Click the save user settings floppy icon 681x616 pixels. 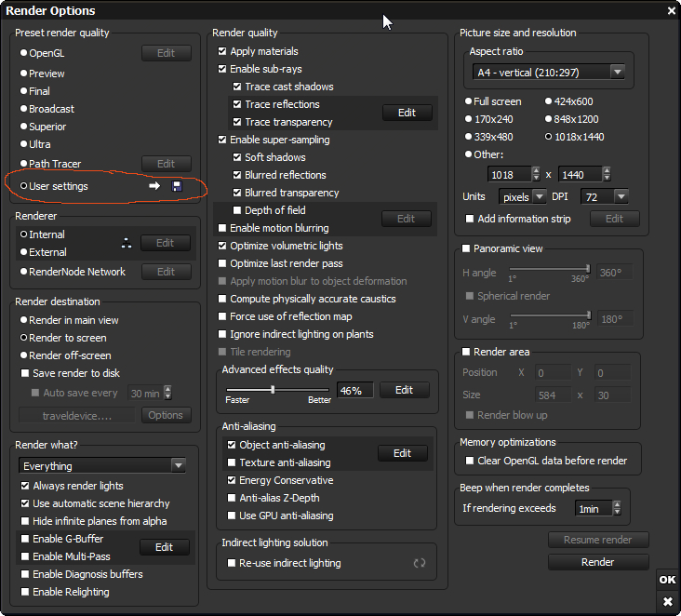(177, 186)
